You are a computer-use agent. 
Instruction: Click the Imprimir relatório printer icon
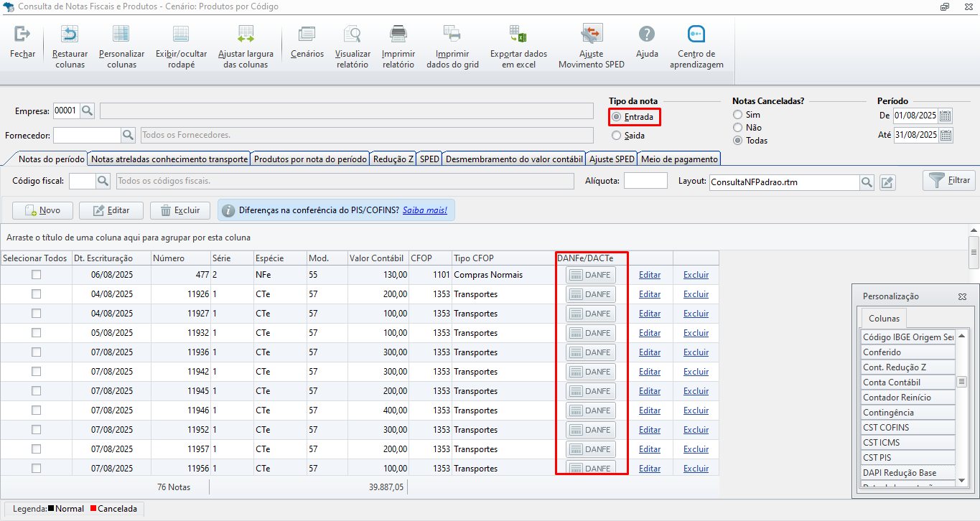[x=398, y=34]
